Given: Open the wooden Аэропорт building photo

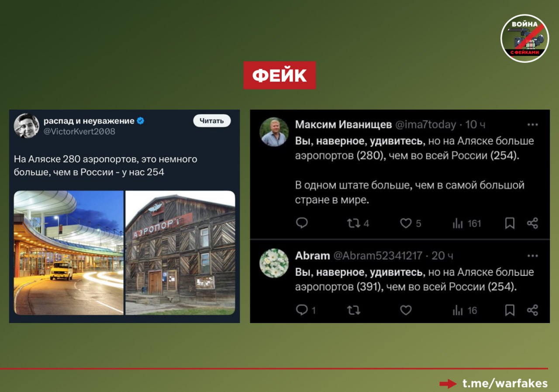Looking at the screenshot, I should coord(180,253).
